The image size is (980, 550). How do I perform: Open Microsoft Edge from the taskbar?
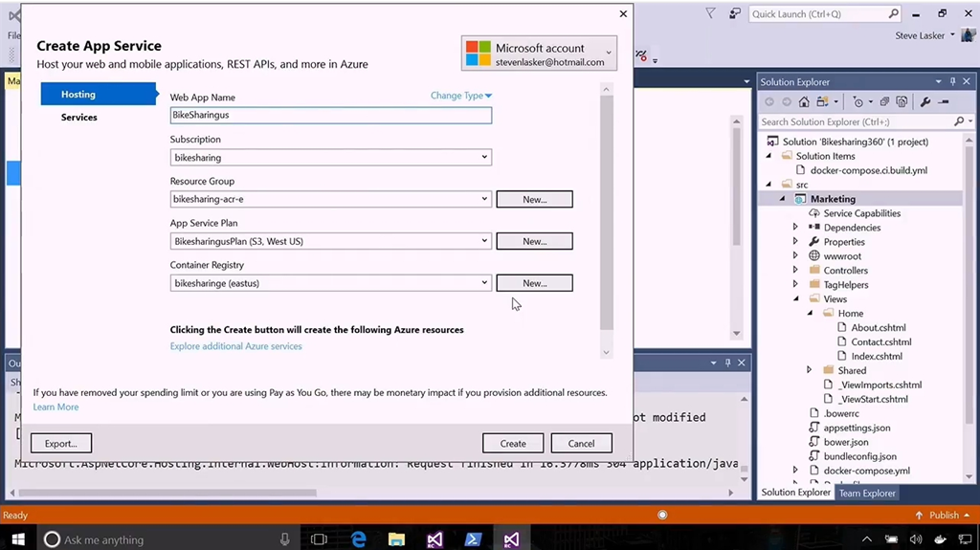coord(359,539)
